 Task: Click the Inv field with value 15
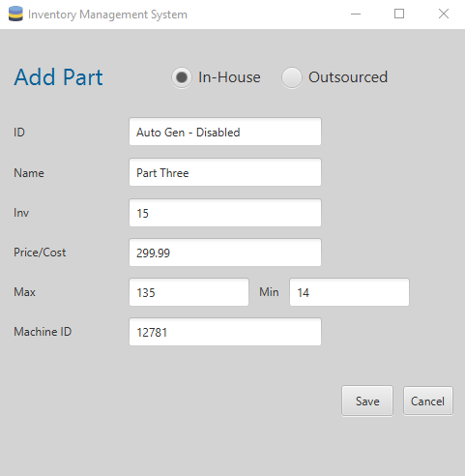click(225, 213)
